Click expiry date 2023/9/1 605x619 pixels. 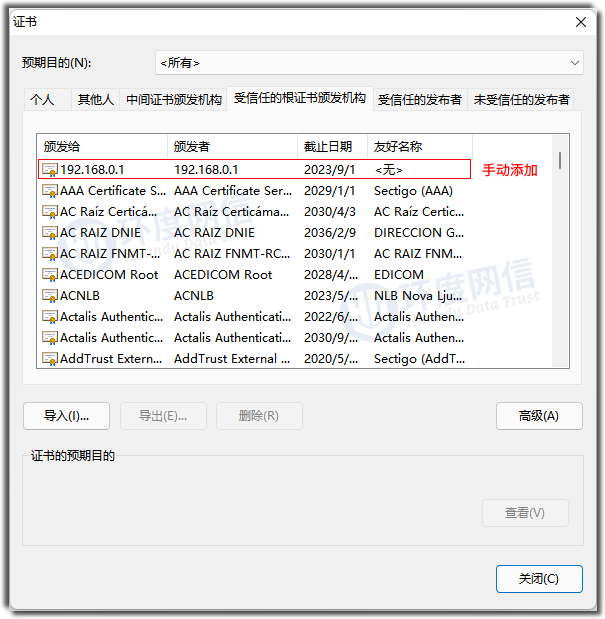[330, 170]
